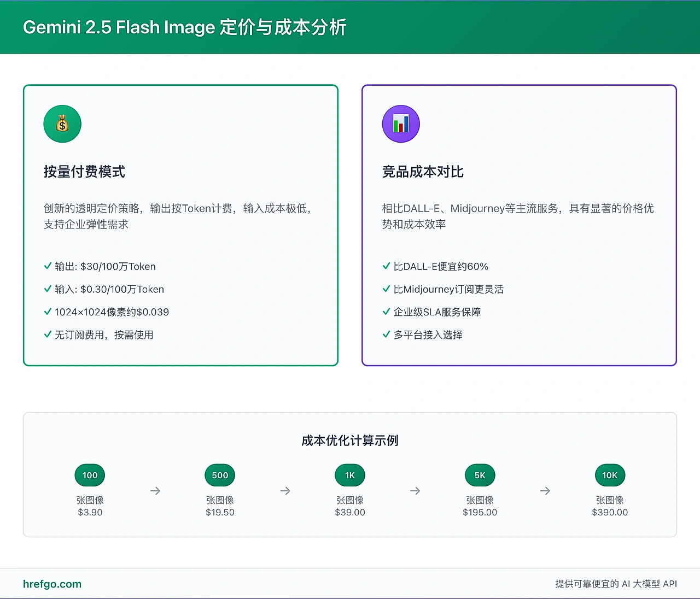
Task: Click checkmark beside 企业级SLA服务保障
Action: point(386,312)
